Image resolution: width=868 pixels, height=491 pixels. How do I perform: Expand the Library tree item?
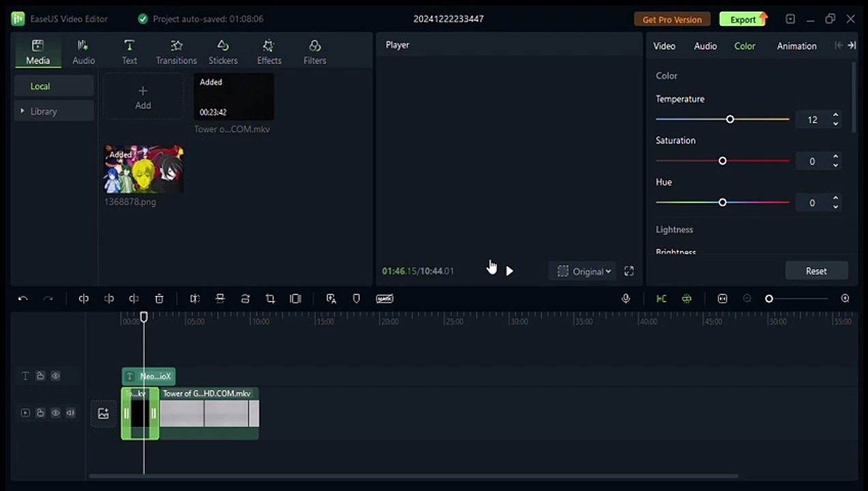23,111
